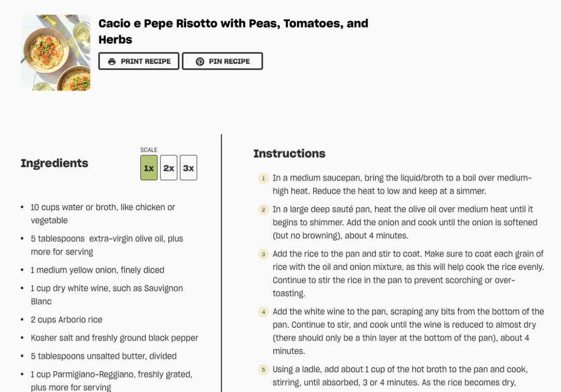Click the Cacio e Pepe Risotto title
Viewport: 561px width, 392px height.
233,32
